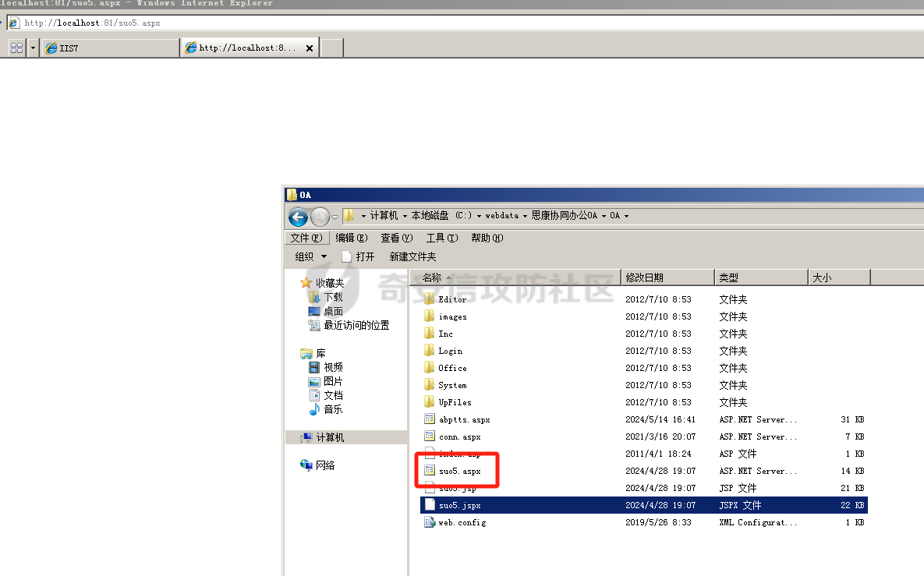This screenshot has height=576, width=924.
Task: Click file name text web.config
Action: 462,522
